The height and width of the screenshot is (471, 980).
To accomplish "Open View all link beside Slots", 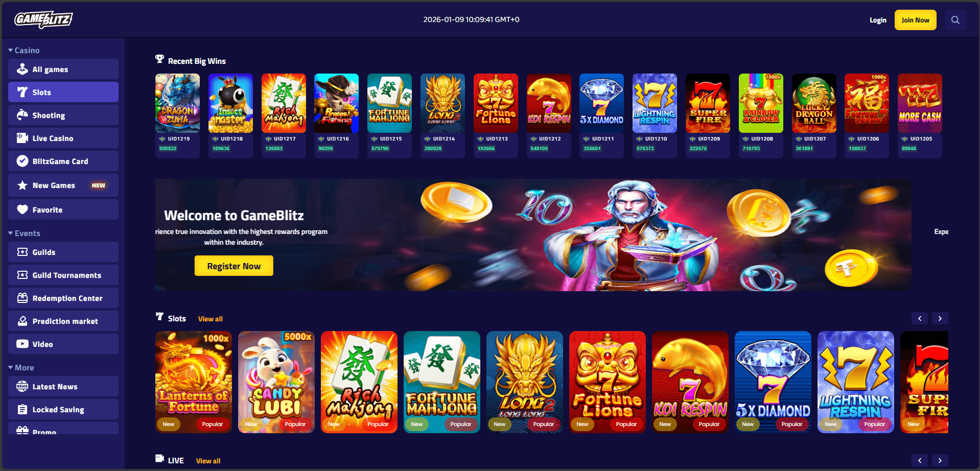I will point(211,319).
